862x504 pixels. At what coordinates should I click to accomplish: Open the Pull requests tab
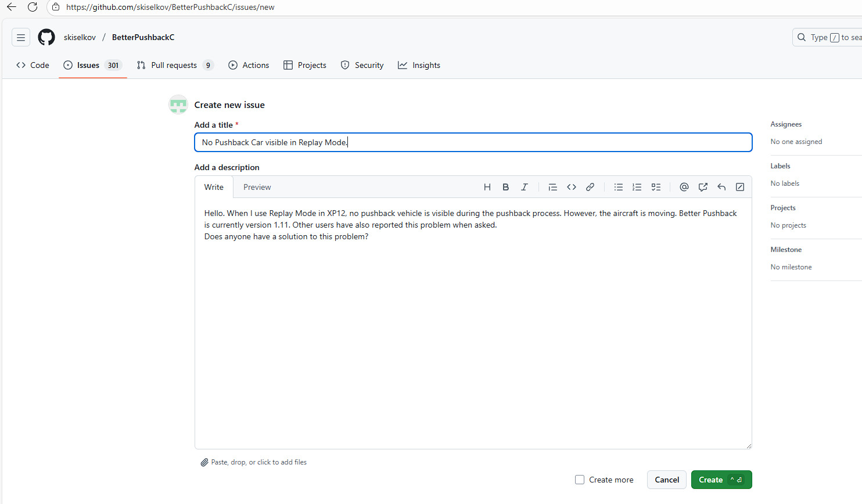[175, 65]
